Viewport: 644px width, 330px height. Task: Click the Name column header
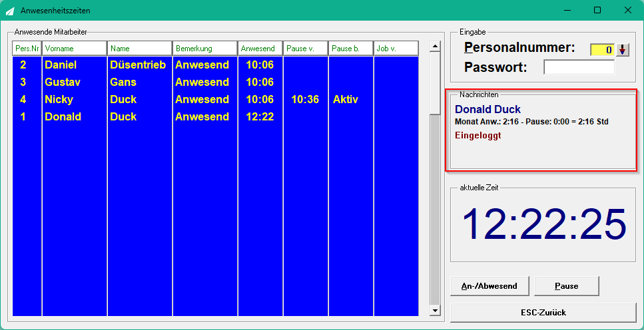(x=140, y=49)
